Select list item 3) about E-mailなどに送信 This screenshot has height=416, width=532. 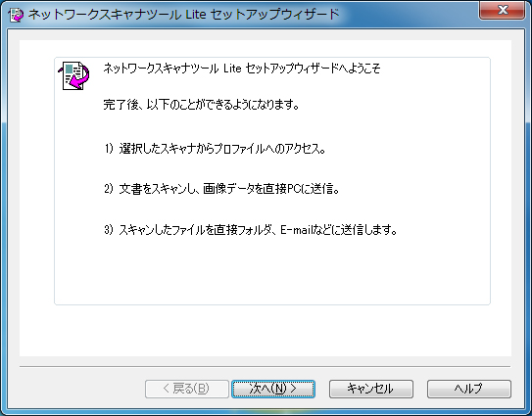251,230
